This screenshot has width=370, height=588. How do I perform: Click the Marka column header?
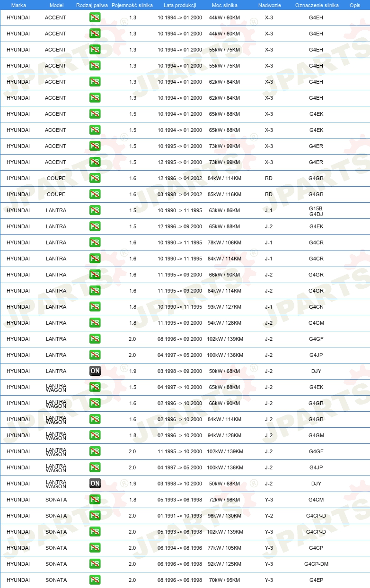tap(18, 5)
